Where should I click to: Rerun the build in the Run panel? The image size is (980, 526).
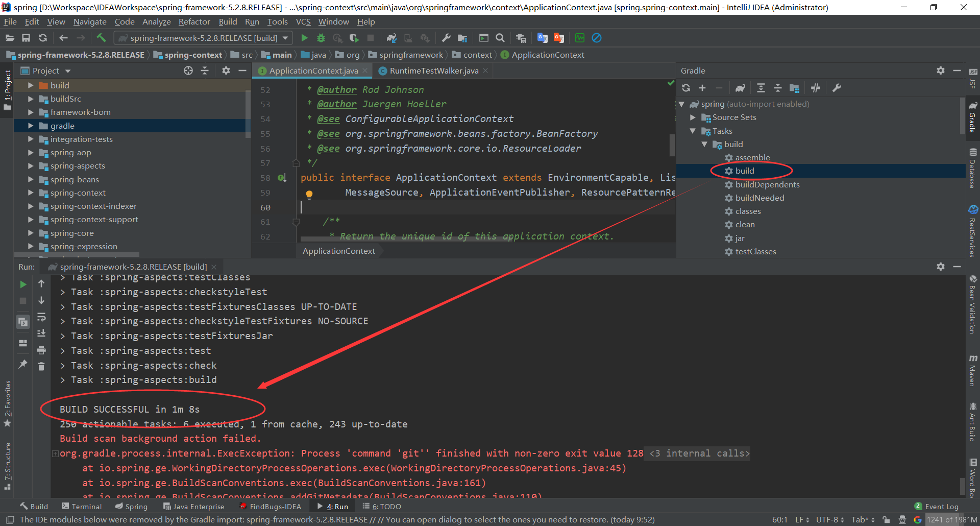click(22, 284)
